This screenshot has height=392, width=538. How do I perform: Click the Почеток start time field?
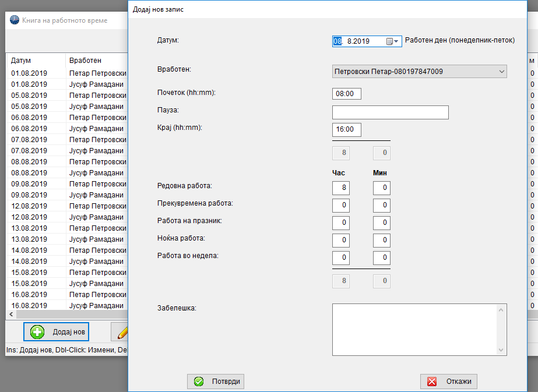347,94
